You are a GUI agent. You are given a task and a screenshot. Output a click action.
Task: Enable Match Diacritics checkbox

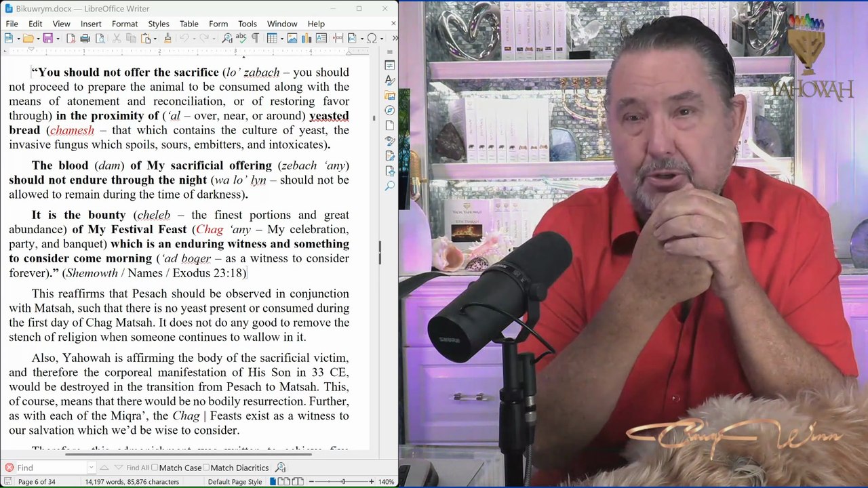point(206,468)
